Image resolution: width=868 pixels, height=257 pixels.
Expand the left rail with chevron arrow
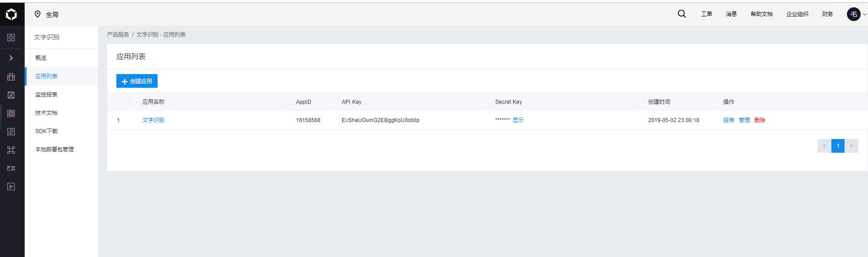point(11,58)
